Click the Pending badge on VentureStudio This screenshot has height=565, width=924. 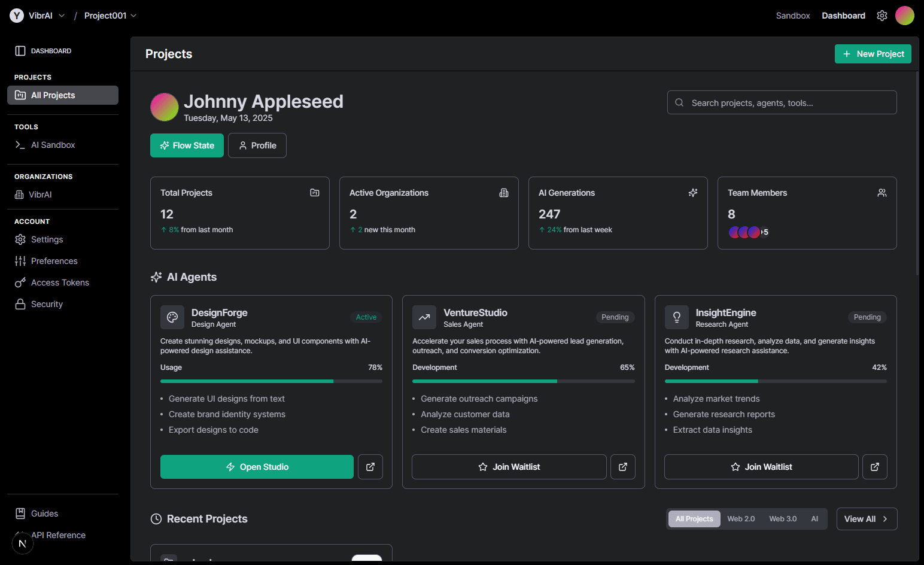(615, 317)
